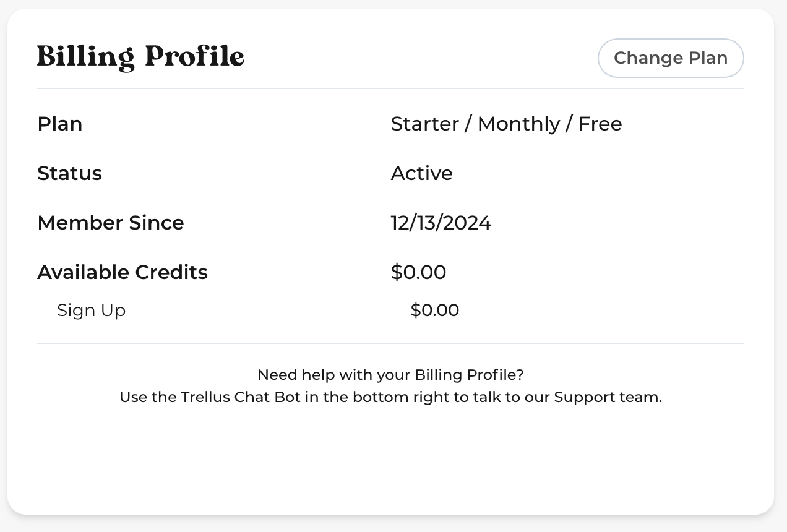This screenshot has height=532, width=787.
Task: Select the 12/13/2024 member date
Action: coord(441,223)
